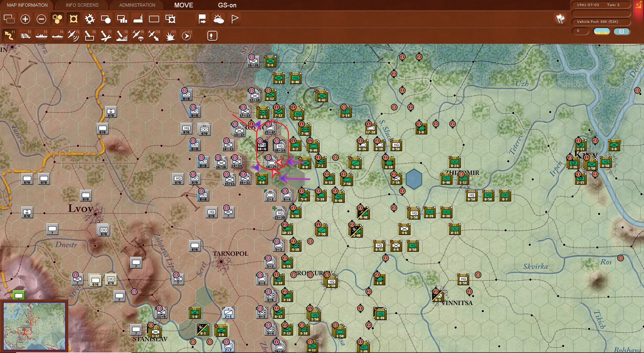644x353 pixels.
Task: Click the 0 counter field
Action: 580,31
